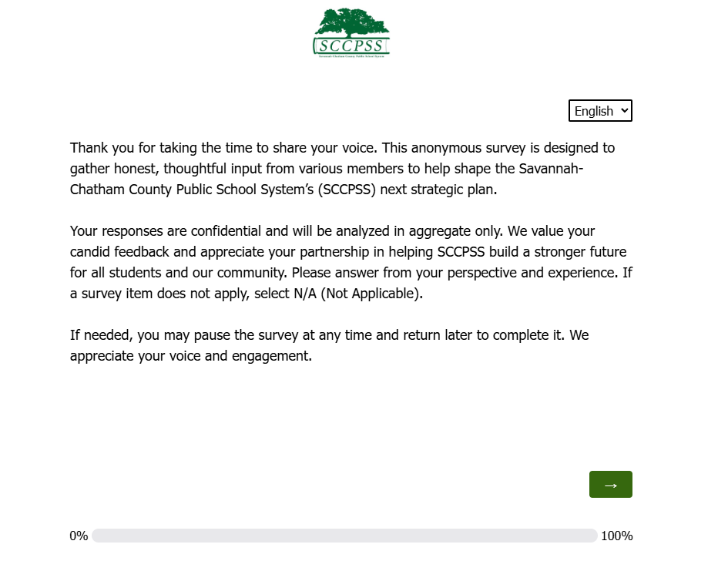This screenshot has height=561, width=728.
Task: Click the small tagline under the logo letters
Action: click(351, 56)
